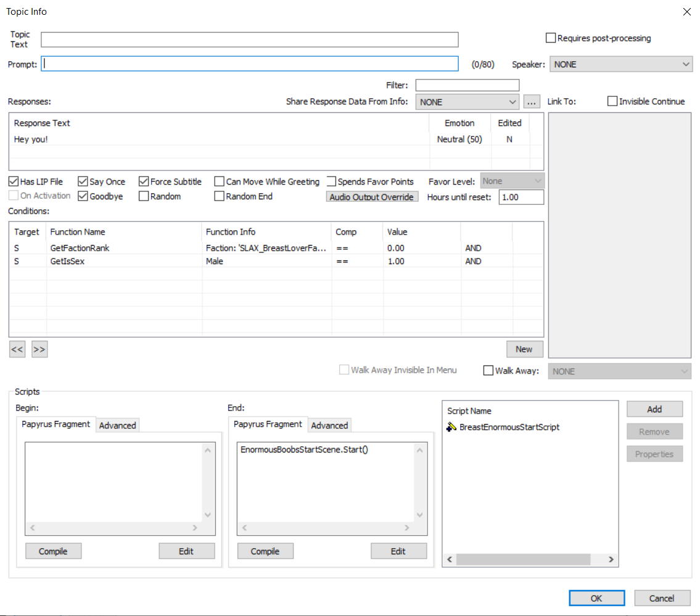The width and height of the screenshot is (700, 616).
Task: Click the Function Name column header
Action: pos(124,232)
